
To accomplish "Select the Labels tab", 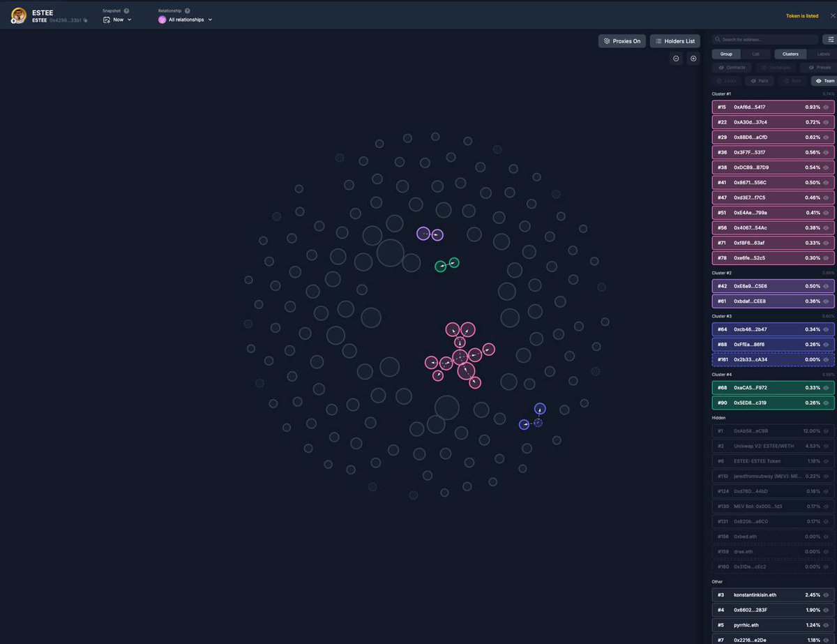I will point(823,54).
